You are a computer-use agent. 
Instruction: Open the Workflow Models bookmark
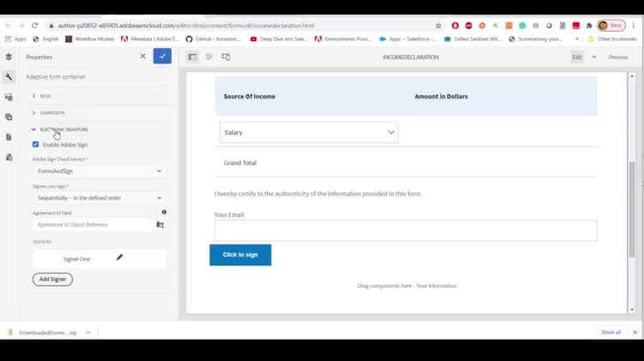(89, 39)
